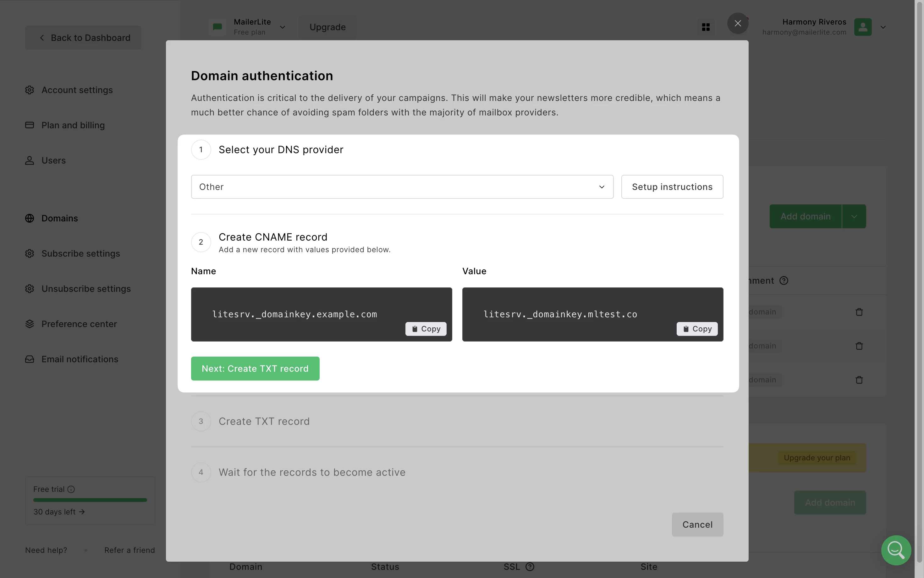Viewport: 924px width, 578px height.
Task: Open Unsubscribe settings in the sidebar
Action: coord(86,289)
